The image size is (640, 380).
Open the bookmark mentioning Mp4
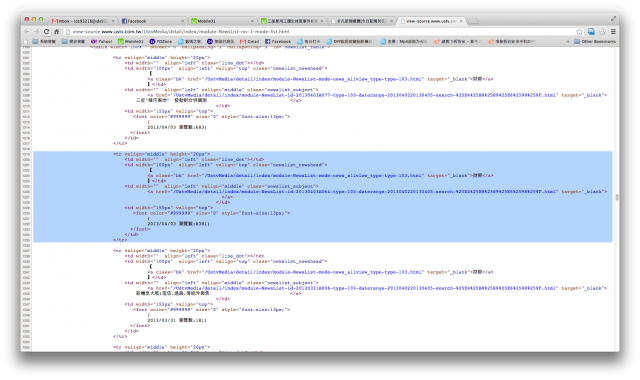click(x=403, y=41)
